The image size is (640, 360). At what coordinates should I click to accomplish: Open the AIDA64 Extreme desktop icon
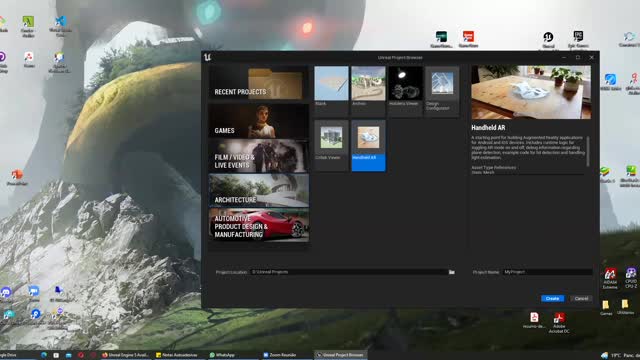pyautogui.click(x=610, y=278)
